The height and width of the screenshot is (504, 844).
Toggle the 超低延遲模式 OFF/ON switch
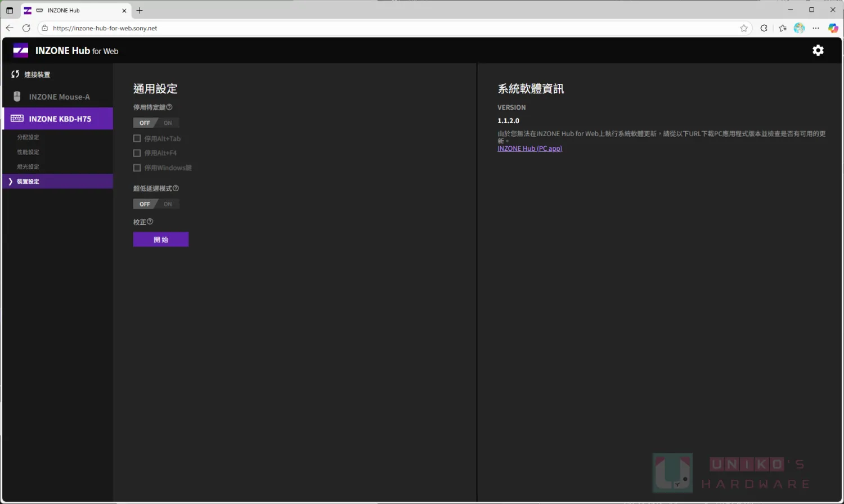[x=156, y=204]
